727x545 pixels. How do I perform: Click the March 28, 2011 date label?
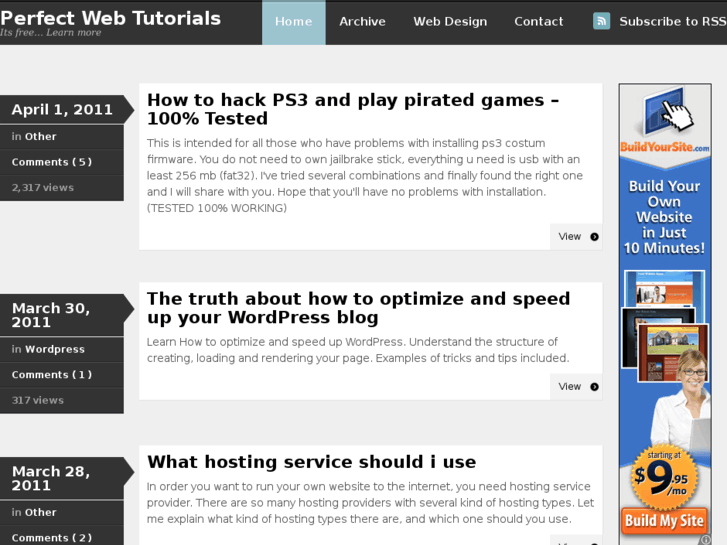[51, 478]
